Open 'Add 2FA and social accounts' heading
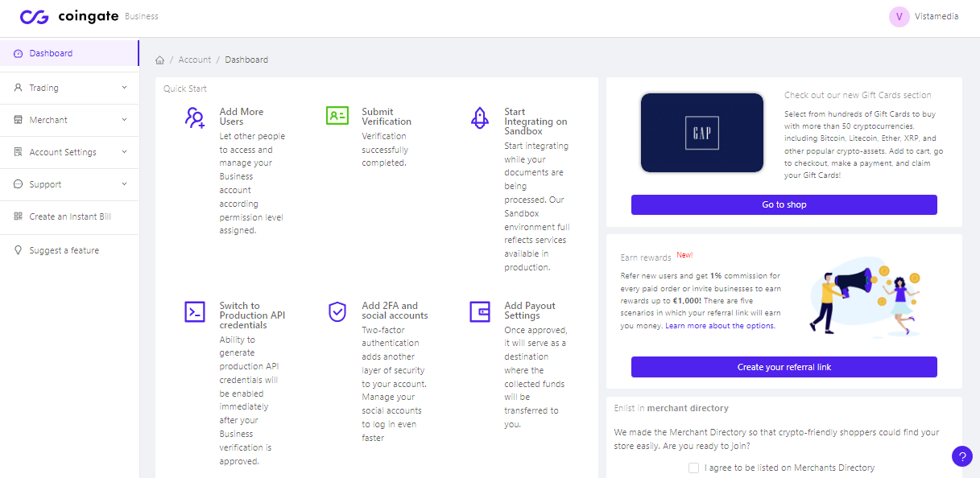The width and height of the screenshot is (980, 478). click(395, 311)
